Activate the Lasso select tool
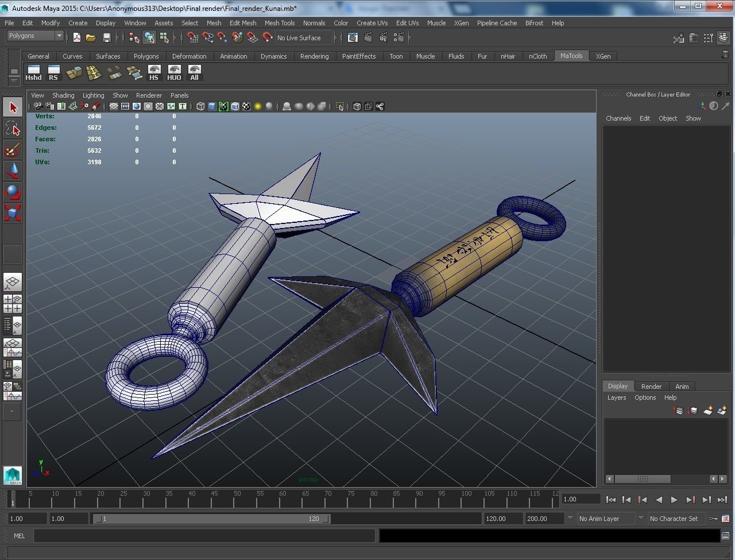This screenshot has height=560, width=735. 13,129
